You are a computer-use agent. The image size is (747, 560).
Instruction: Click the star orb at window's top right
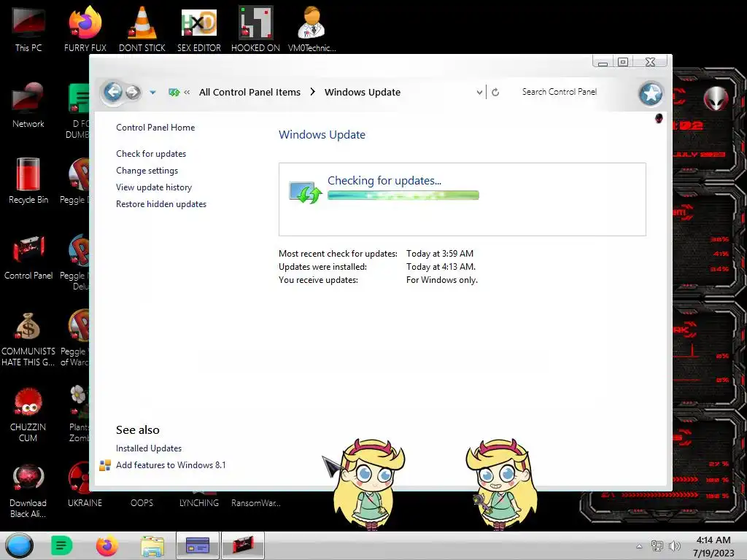(651, 93)
